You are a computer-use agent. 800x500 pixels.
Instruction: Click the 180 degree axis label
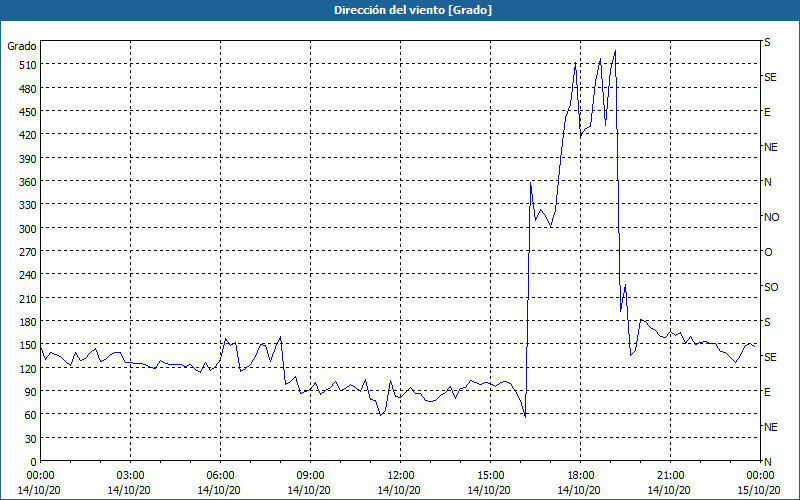[27, 322]
